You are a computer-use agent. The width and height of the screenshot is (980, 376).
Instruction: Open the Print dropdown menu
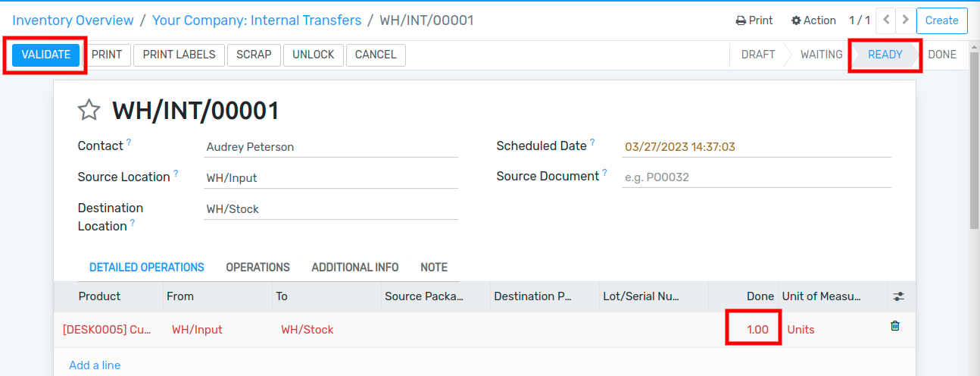pos(754,20)
